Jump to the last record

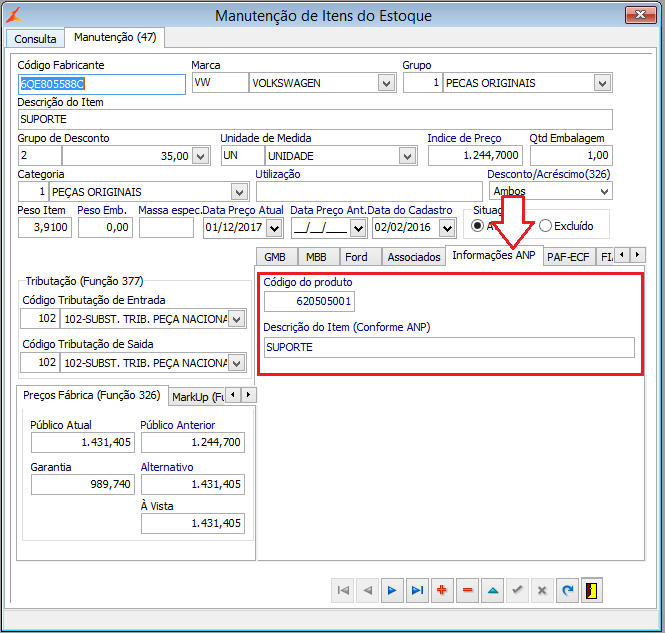pos(418,590)
